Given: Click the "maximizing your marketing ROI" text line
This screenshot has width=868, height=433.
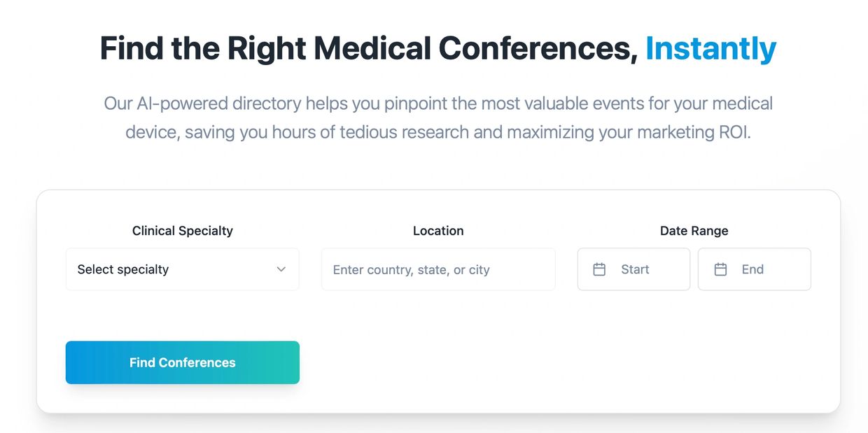Looking at the screenshot, I should click(x=438, y=132).
